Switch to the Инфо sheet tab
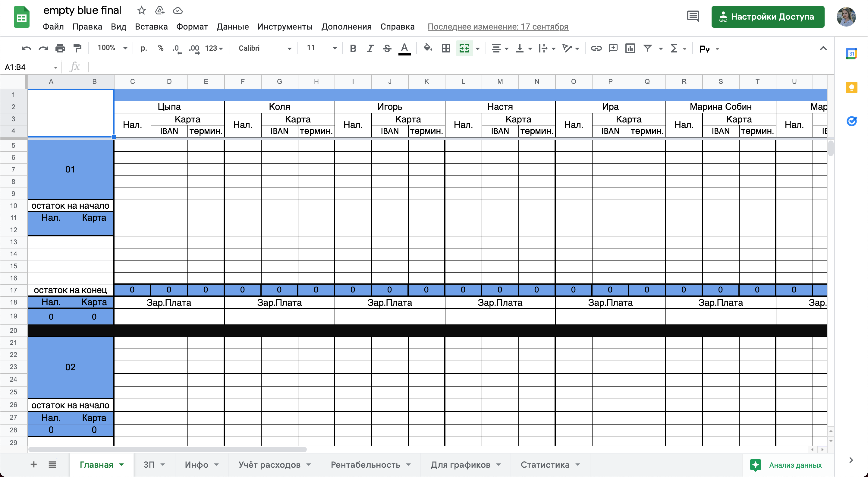This screenshot has width=868, height=477. pyautogui.click(x=202, y=465)
